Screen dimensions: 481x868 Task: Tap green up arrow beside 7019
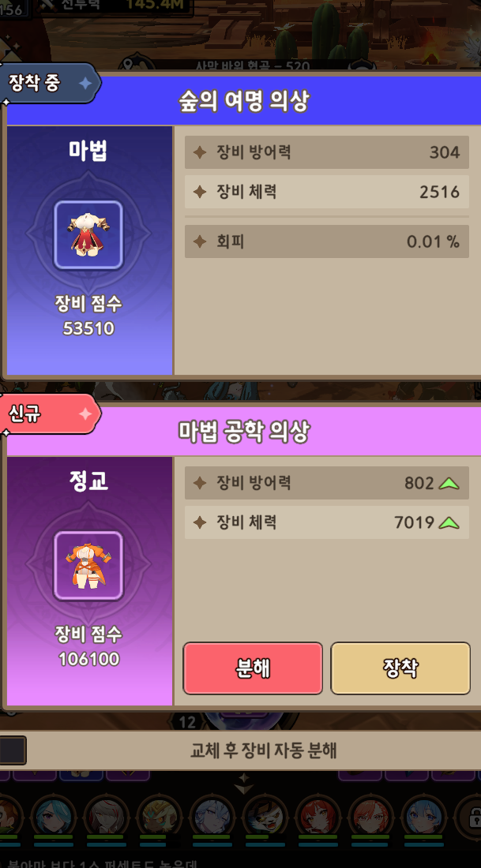[x=449, y=522]
